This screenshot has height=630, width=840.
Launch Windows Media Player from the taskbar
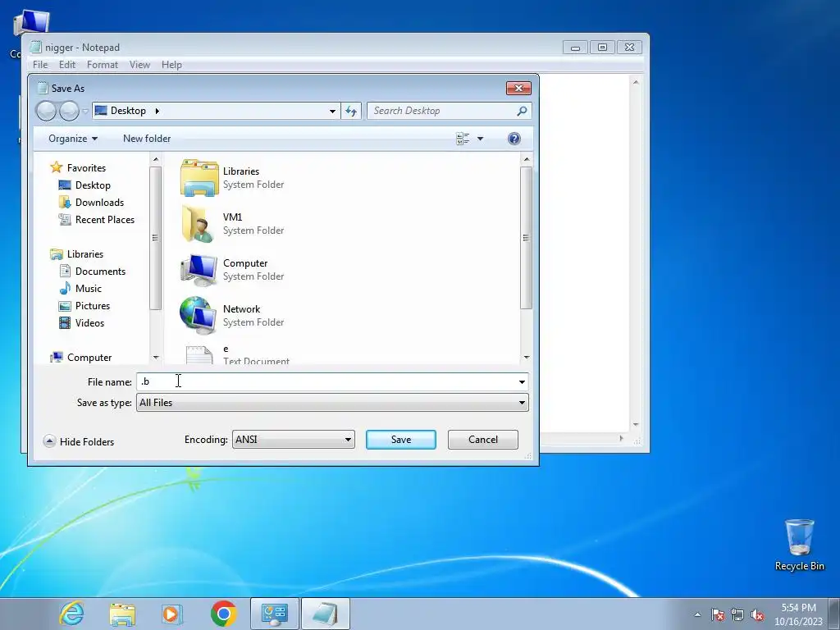[x=172, y=614]
